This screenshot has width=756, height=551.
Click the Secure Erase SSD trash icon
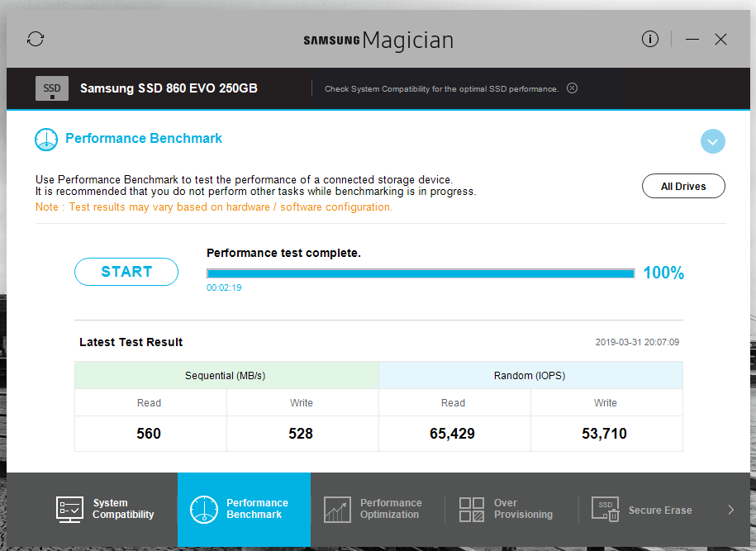coord(605,510)
